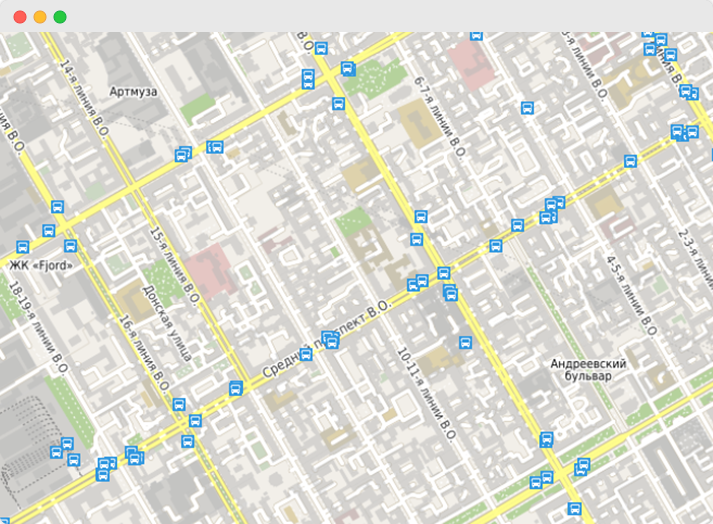Select bus stop overlapping the dotted green park

coord(348,69)
